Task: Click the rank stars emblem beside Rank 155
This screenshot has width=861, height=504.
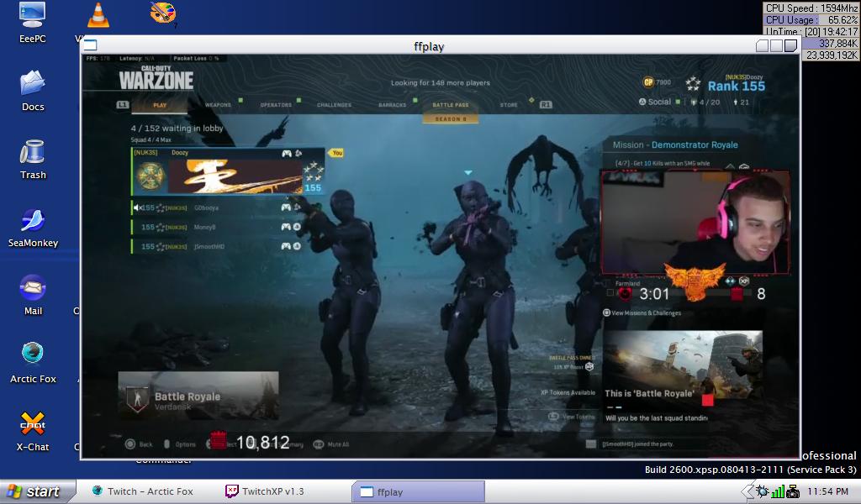Action: pyautogui.click(x=693, y=84)
